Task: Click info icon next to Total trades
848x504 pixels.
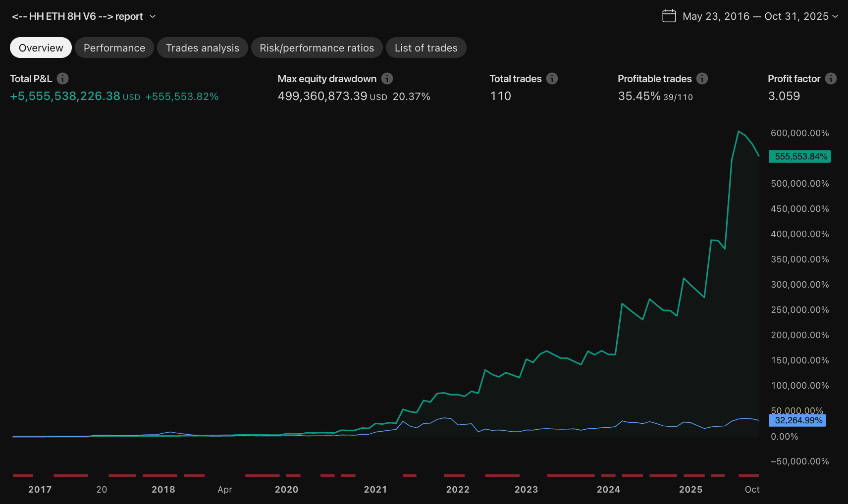Action: (552, 79)
